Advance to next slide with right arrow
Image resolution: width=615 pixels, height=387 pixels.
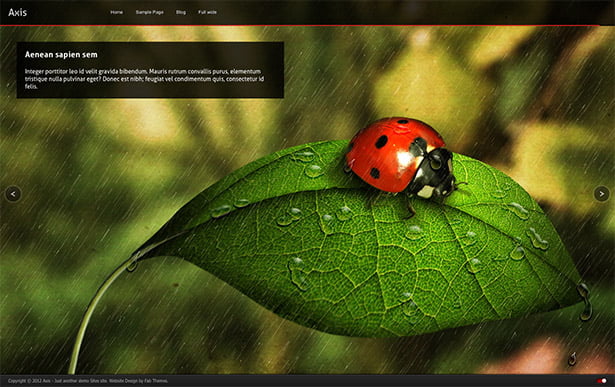(x=602, y=194)
